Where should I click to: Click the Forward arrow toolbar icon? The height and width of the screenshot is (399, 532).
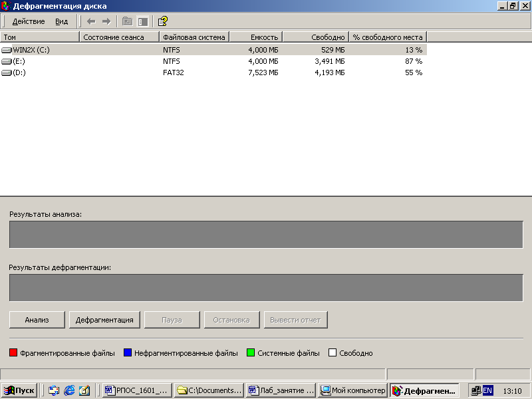(106, 21)
